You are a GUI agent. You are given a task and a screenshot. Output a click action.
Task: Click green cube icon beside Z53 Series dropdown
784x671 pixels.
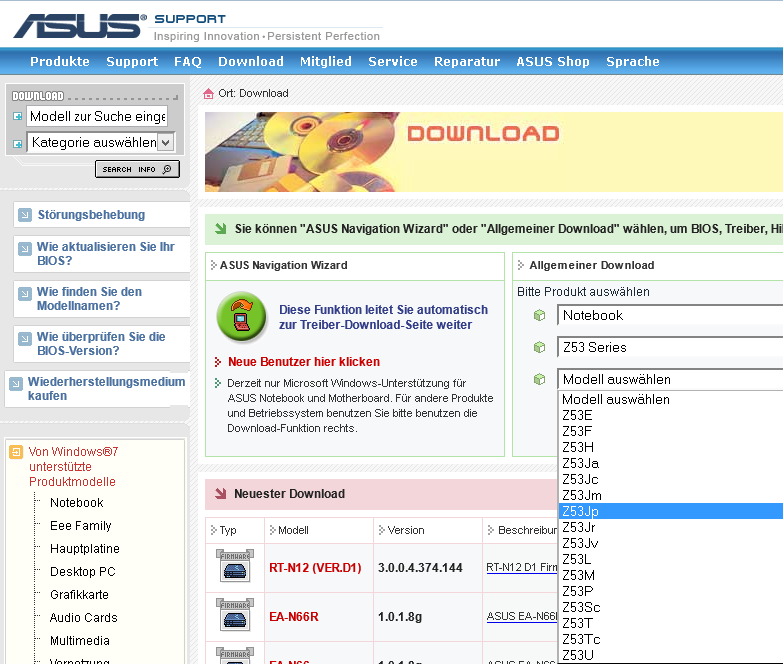point(539,347)
